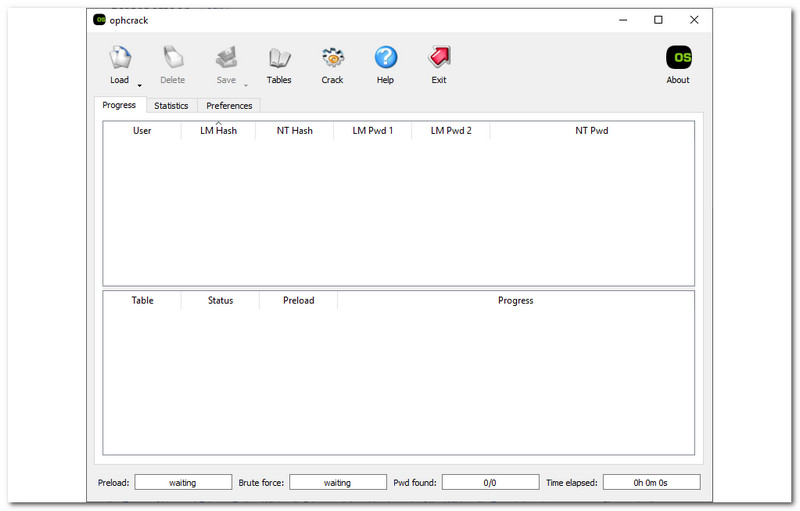The width and height of the screenshot is (800, 511).
Task: Expand the Save dropdown arrow
Action: 246,86
